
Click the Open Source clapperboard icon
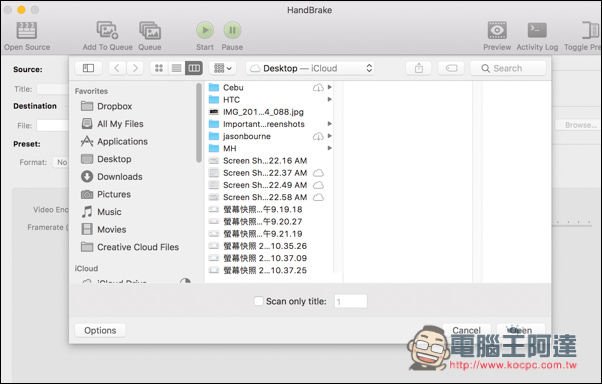[x=26, y=31]
